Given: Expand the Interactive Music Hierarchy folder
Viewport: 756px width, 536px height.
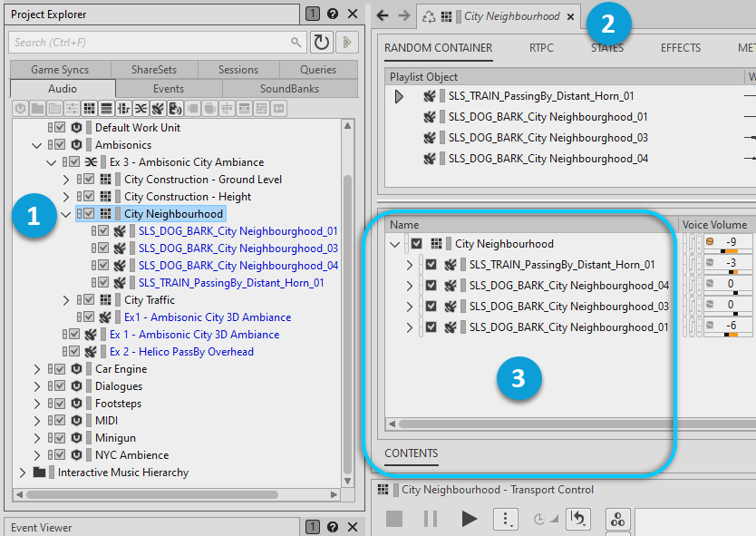Looking at the screenshot, I should tap(23, 473).
